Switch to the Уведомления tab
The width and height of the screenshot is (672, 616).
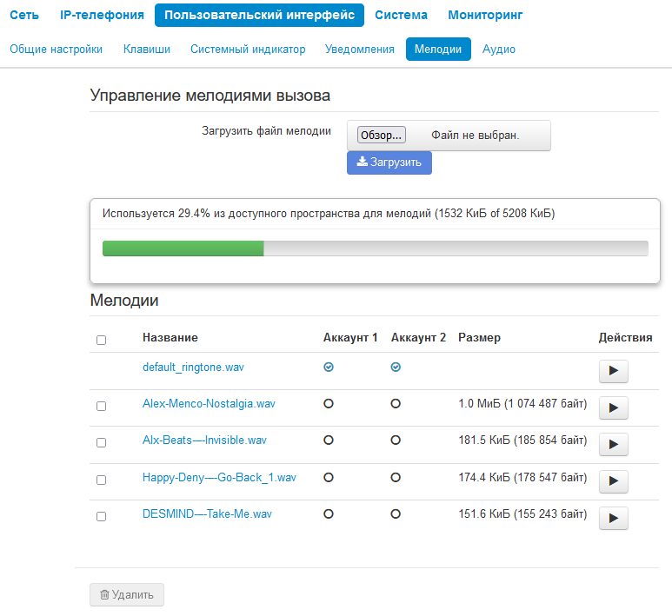click(x=360, y=50)
